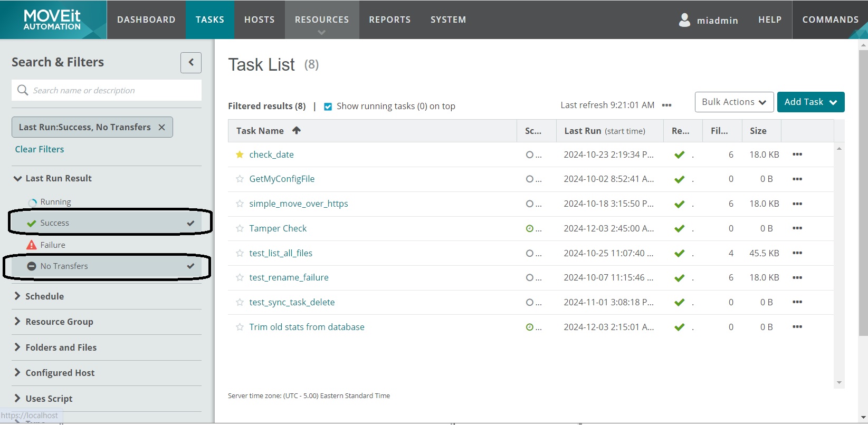Screen dimensions: 868x425
Task: Star the test_list_all_files task
Action: coord(240,253)
